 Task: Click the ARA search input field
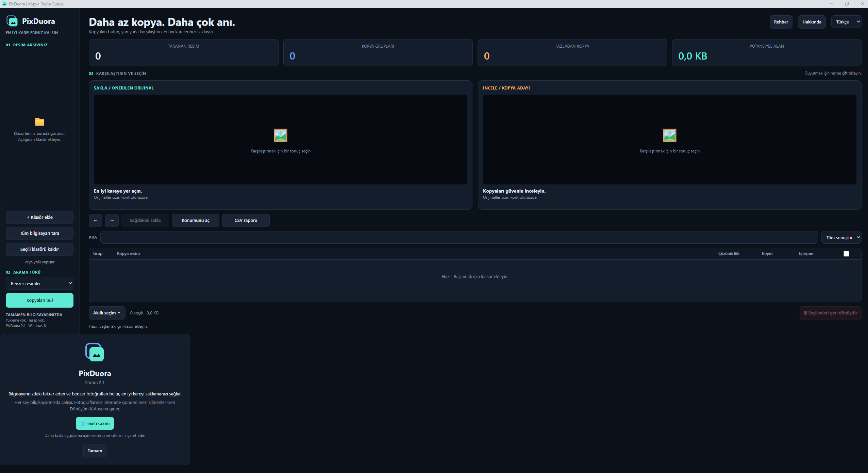pyautogui.click(x=459, y=238)
